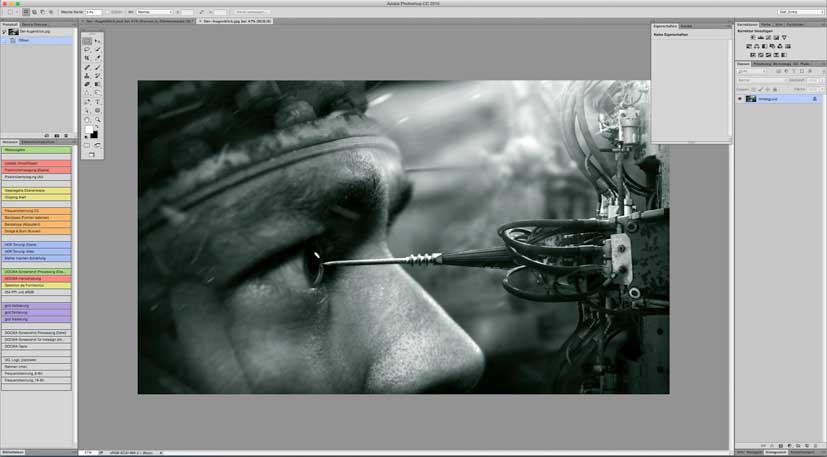Click the Weiche Kante feather field
827x457 pixels.
[x=93, y=12]
